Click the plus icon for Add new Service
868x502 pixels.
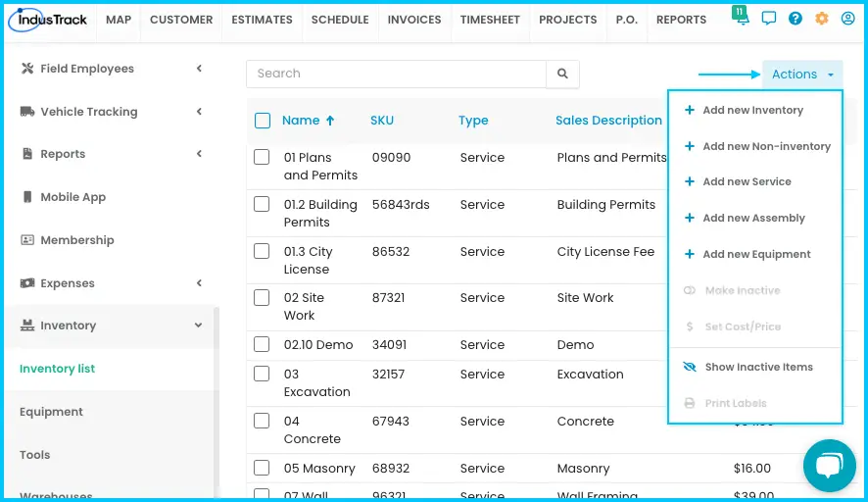pyautogui.click(x=689, y=181)
